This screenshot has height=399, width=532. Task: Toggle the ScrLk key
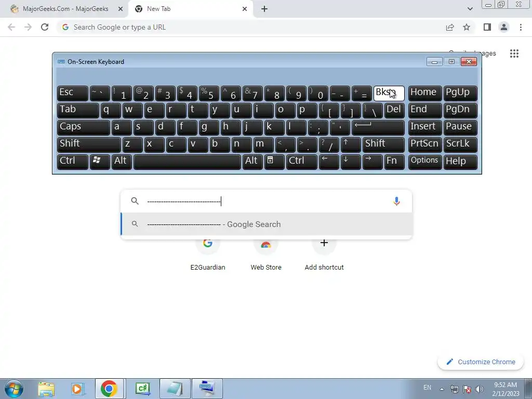pos(460,144)
